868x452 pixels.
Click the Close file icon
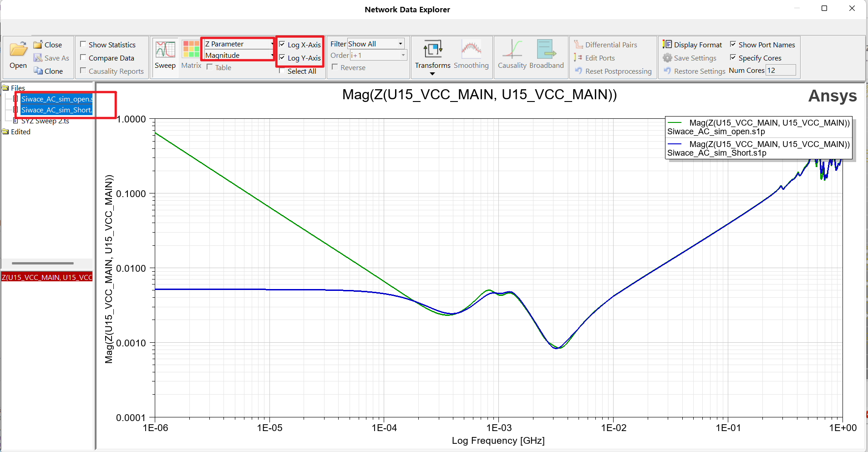[38, 45]
